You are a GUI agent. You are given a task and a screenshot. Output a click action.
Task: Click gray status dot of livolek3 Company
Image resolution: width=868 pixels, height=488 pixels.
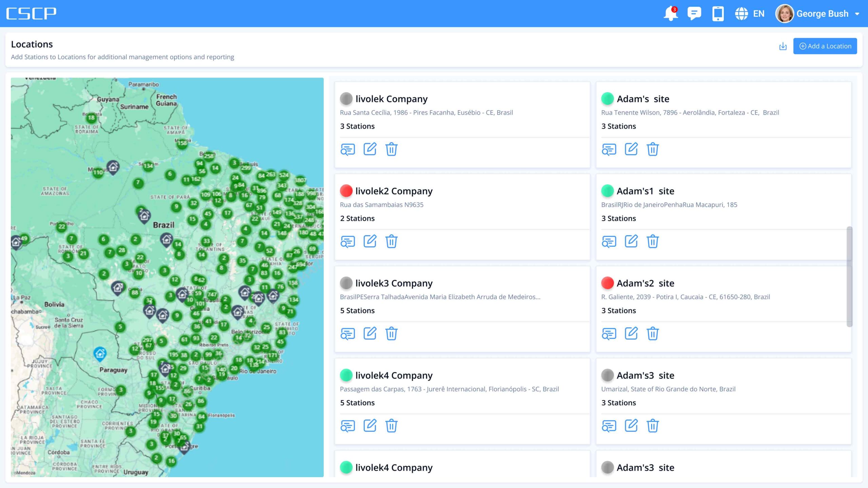tap(346, 283)
